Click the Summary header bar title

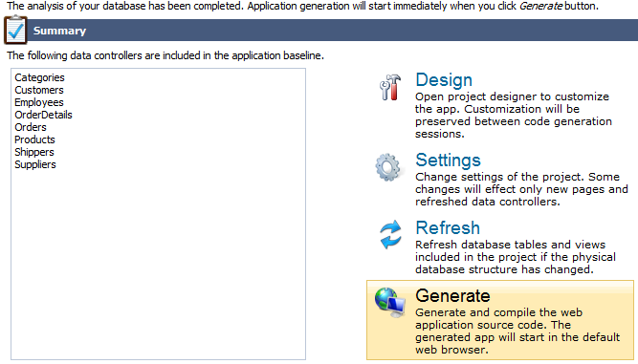(x=59, y=31)
